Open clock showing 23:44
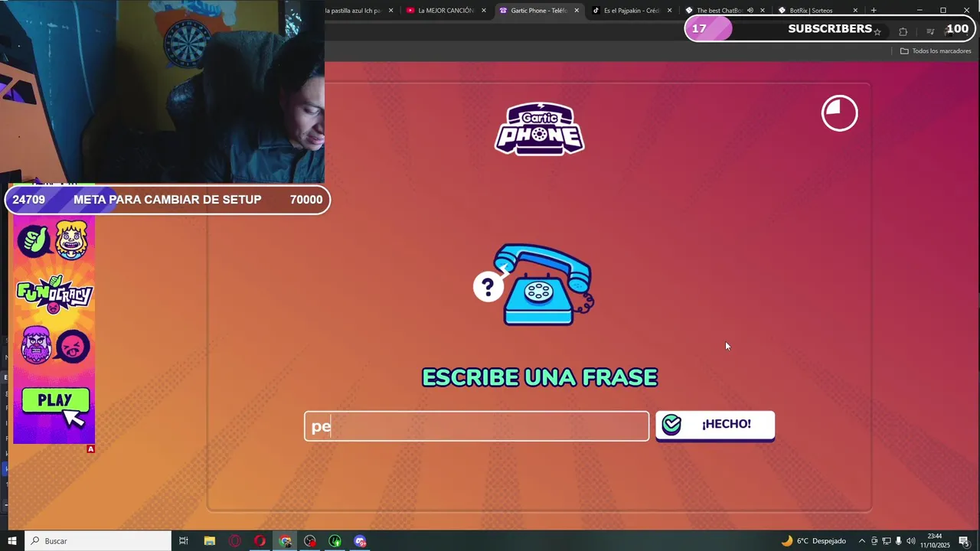This screenshot has height=551, width=980. pyautogui.click(x=935, y=541)
